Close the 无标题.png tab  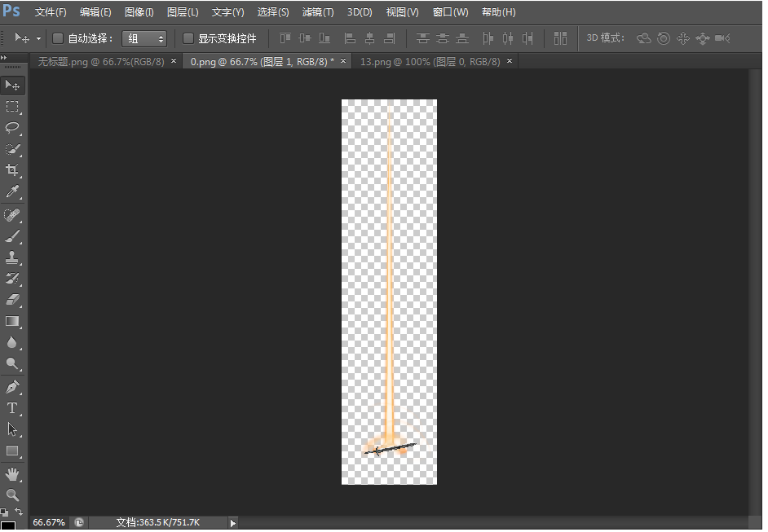coord(173,61)
